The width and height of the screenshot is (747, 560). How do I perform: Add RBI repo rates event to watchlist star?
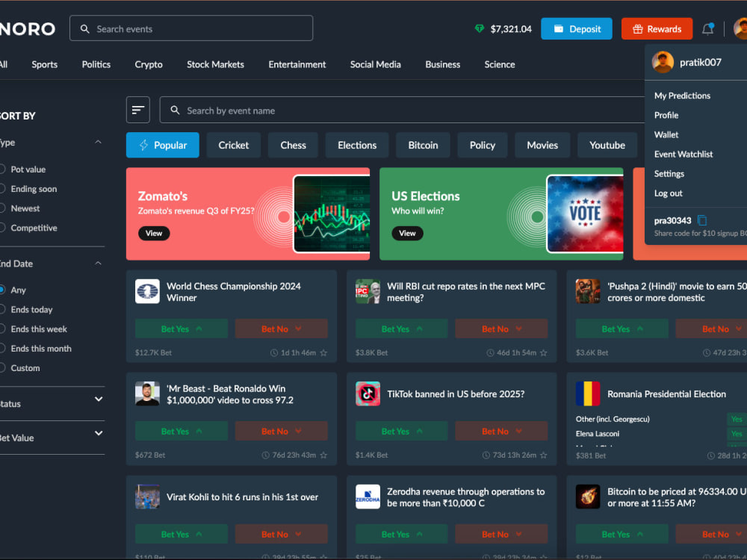[544, 353]
